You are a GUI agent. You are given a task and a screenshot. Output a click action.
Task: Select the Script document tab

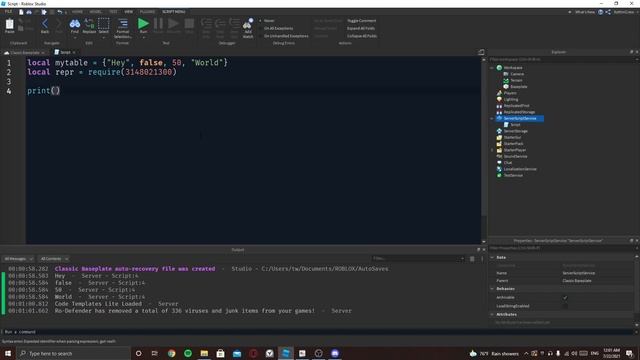[65, 52]
